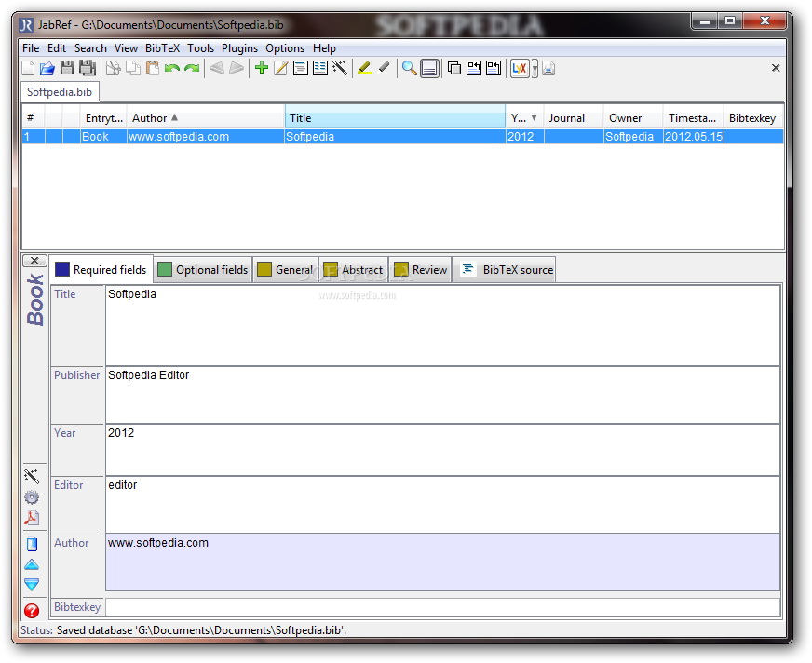This screenshot has width=812, height=663.
Task: Open editor help with the red question mark
Action: coord(32,611)
